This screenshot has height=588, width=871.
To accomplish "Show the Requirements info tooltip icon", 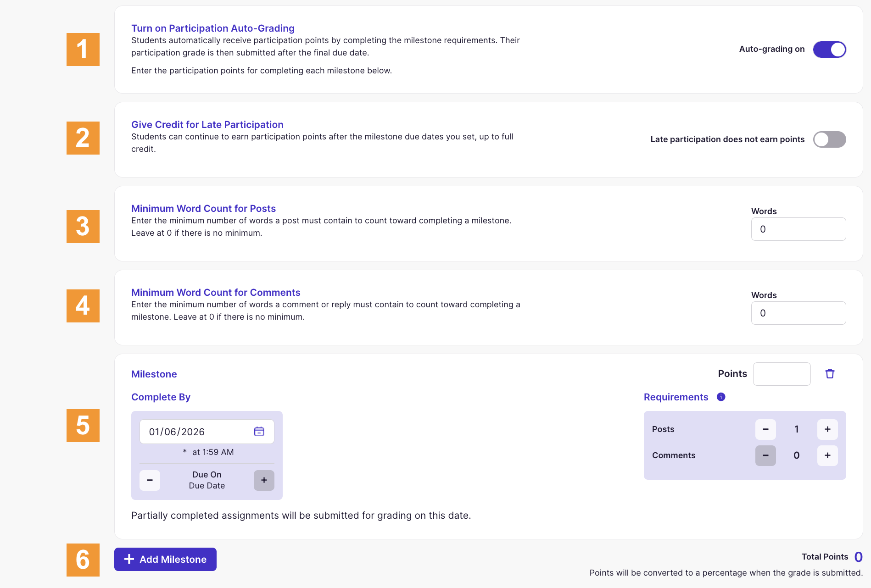I will pyautogui.click(x=721, y=397).
